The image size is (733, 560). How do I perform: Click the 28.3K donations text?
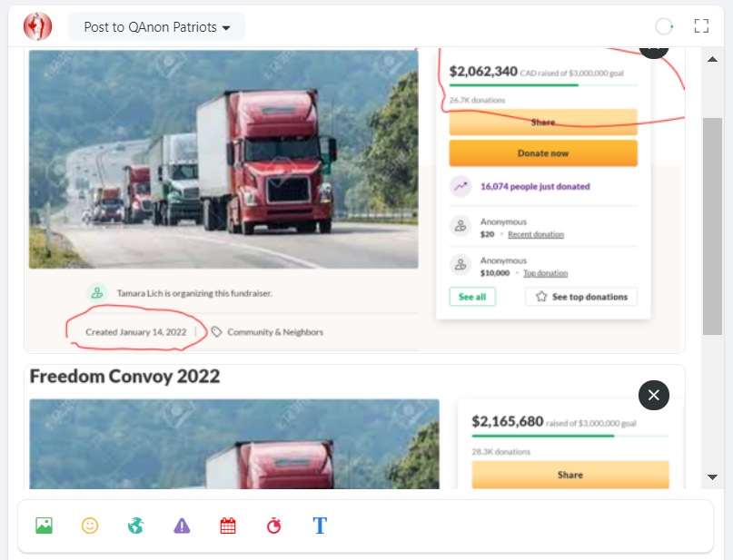point(501,452)
